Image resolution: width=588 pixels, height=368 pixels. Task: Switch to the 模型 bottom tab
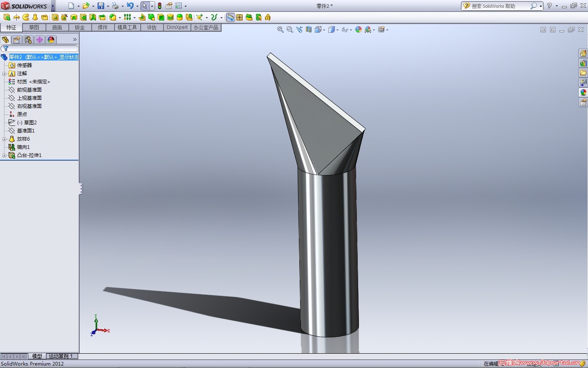pos(37,356)
